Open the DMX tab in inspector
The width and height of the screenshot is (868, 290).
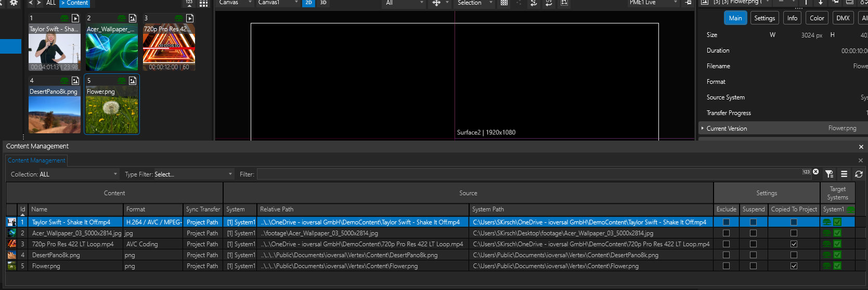pos(843,18)
